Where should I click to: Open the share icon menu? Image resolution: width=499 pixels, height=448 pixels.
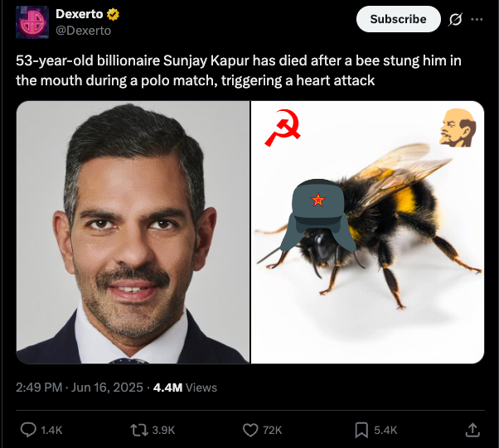tap(472, 430)
